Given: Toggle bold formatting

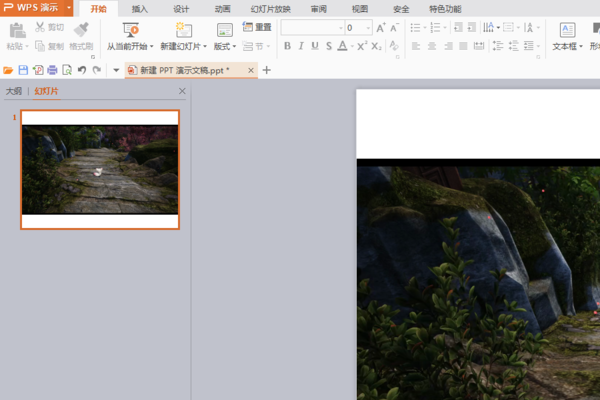Looking at the screenshot, I should click(287, 46).
